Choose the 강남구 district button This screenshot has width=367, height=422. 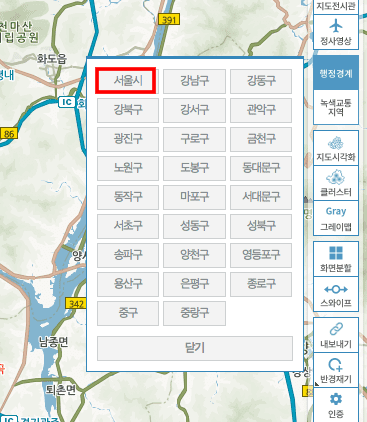[194, 81]
